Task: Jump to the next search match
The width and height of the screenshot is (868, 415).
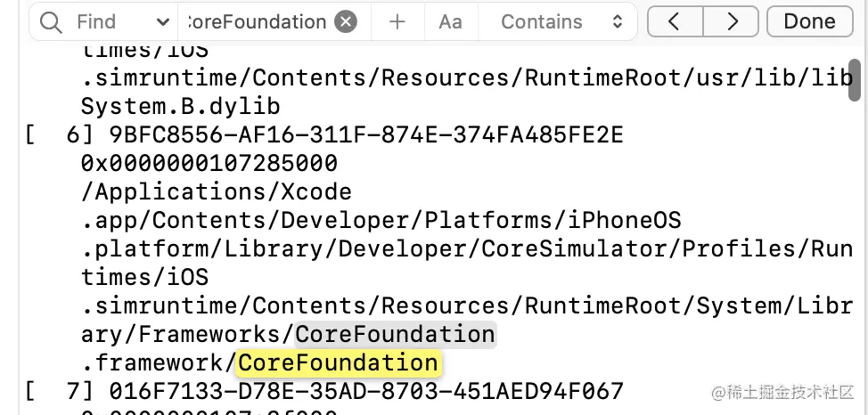Action: [x=732, y=21]
